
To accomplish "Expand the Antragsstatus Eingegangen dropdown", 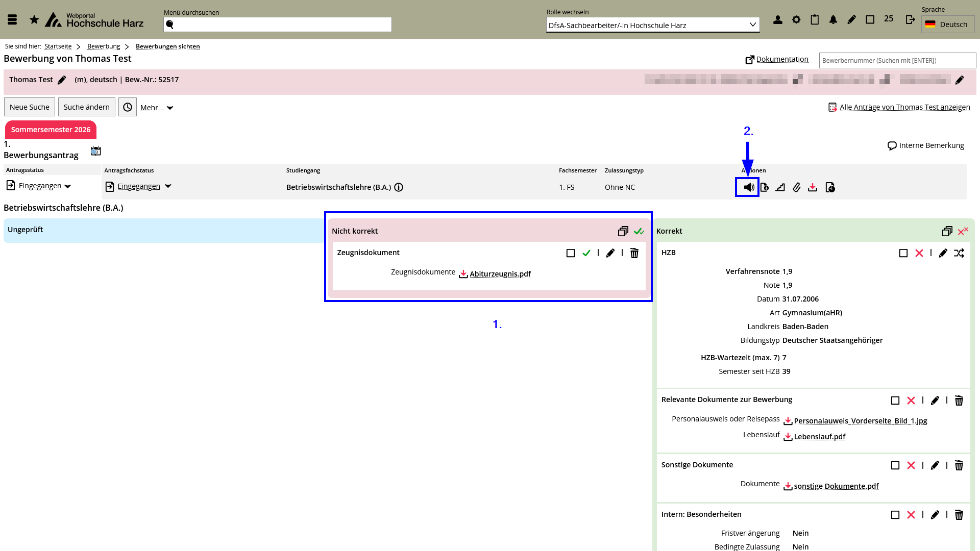I will pos(67,186).
